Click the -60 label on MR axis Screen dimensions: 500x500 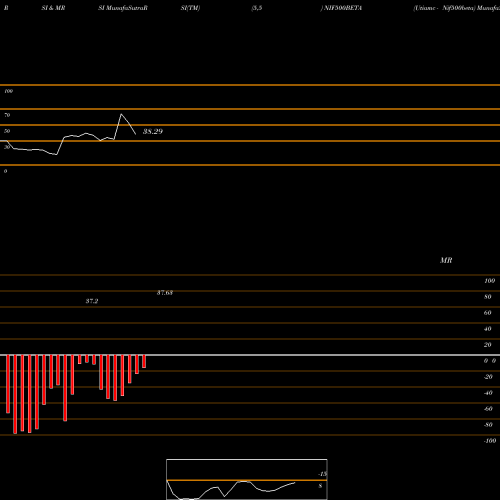[x=488, y=409]
